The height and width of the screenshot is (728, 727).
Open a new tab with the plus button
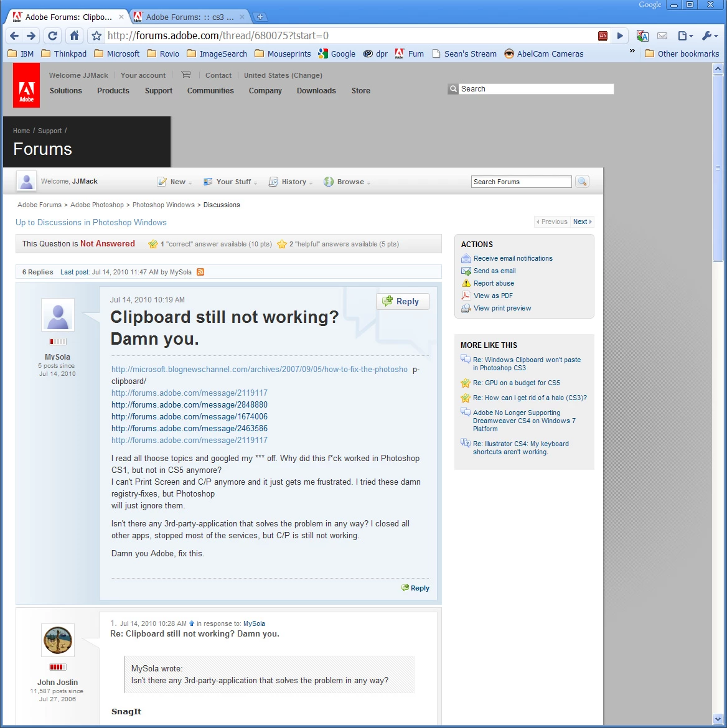tap(260, 17)
